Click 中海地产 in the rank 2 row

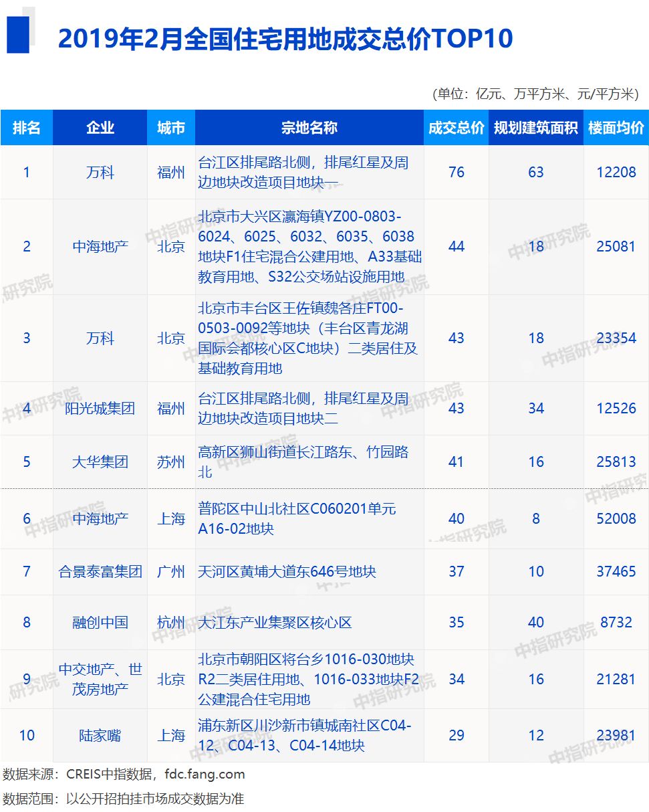[100, 247]
